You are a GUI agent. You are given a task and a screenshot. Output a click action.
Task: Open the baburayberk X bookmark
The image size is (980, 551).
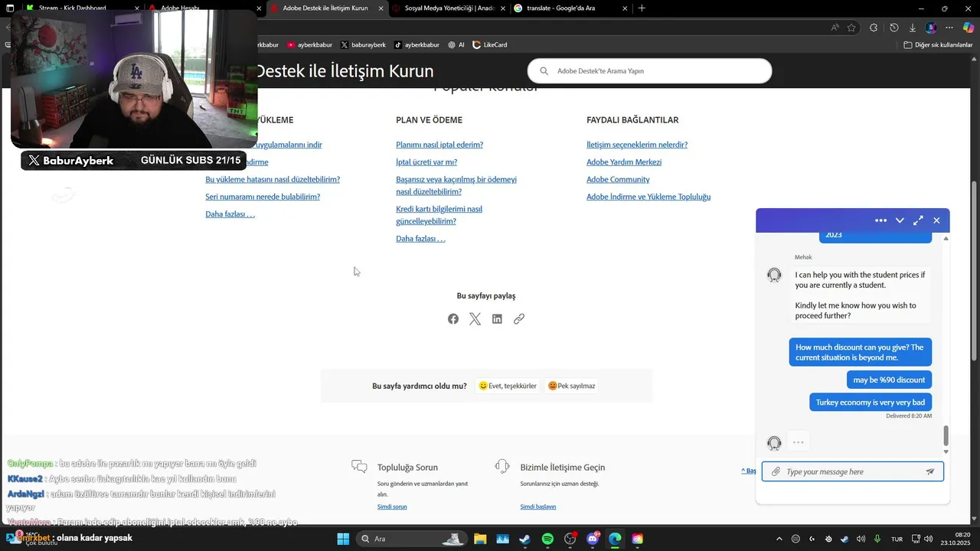coord(363,45)
